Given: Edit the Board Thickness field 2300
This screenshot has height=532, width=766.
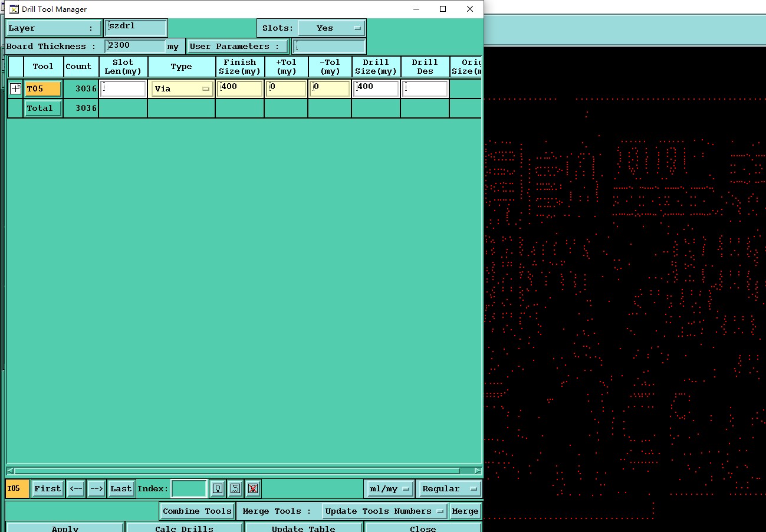Looking at the screenshot, I should pos(136,46).
